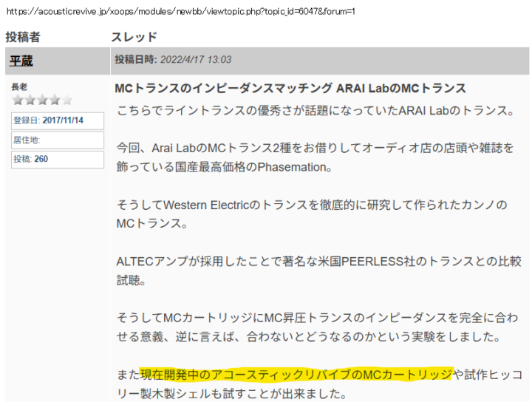Viewport: 532px width, 402px height.
Task: Click the paragraph starting そうしてMCカートリッジ
Action: pyautogui.click(x=318, y=318)
